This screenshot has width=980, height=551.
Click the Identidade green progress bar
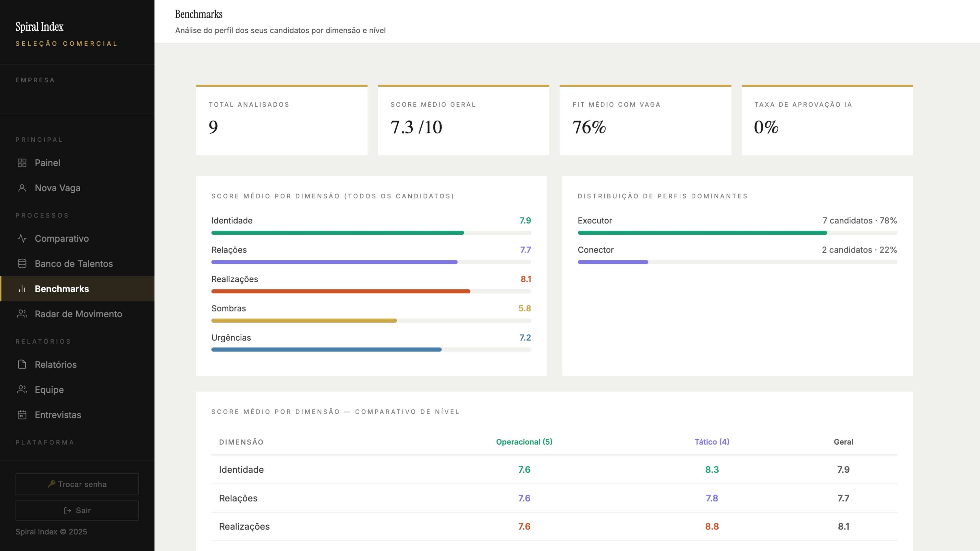[x=337, y=233]
